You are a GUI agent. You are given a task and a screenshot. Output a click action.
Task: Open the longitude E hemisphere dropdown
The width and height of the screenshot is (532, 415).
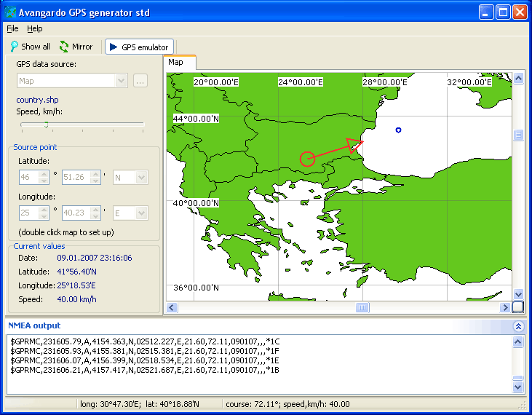141,213
